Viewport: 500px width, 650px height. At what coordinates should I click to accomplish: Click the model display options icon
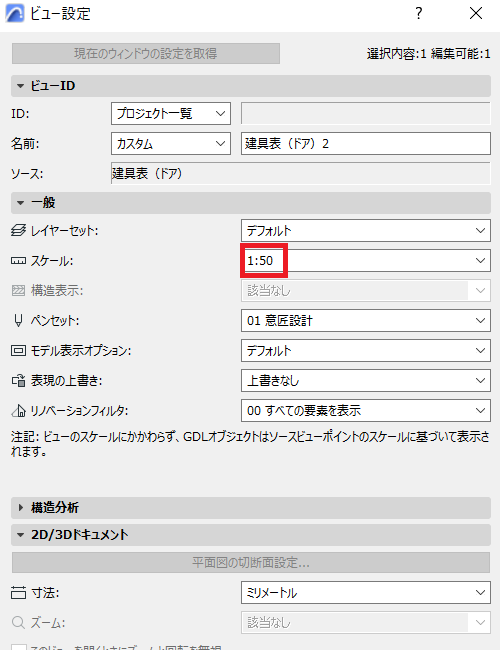(18, 351)
